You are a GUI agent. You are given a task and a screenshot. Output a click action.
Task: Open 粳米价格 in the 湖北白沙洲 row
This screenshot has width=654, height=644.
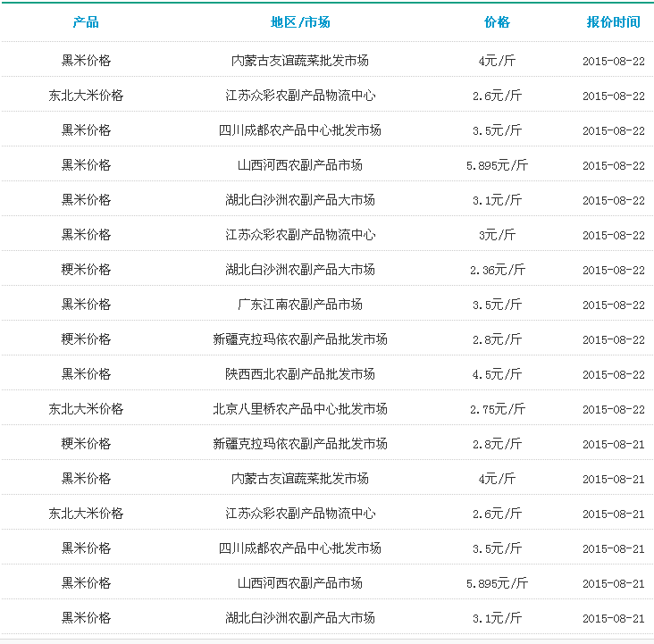86,270
